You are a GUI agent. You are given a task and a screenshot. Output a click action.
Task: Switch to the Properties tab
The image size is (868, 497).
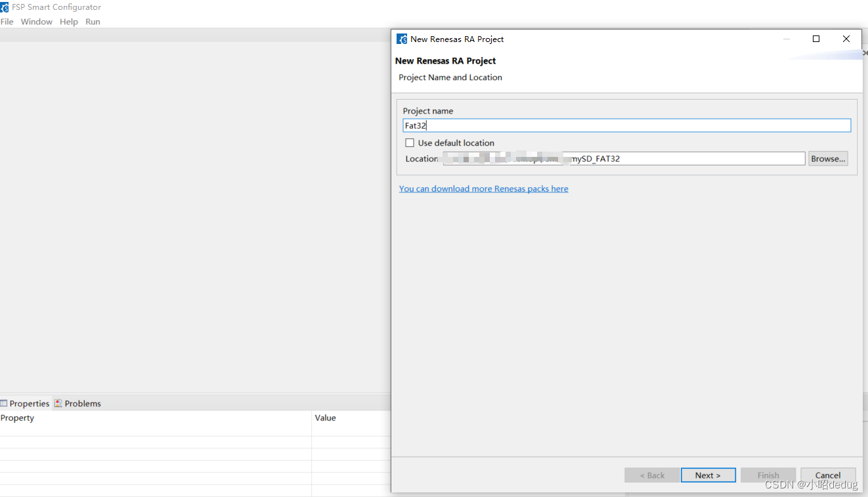[x=25, y=403]
